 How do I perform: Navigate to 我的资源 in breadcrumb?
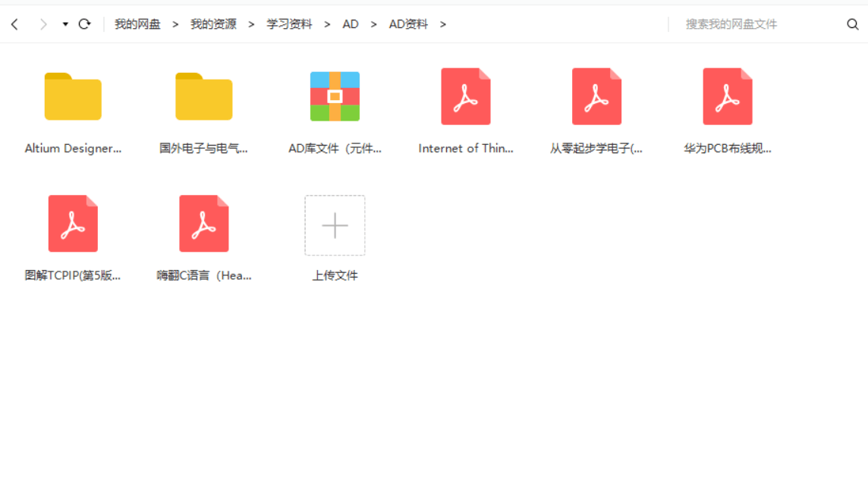click(x=213, y=24)
